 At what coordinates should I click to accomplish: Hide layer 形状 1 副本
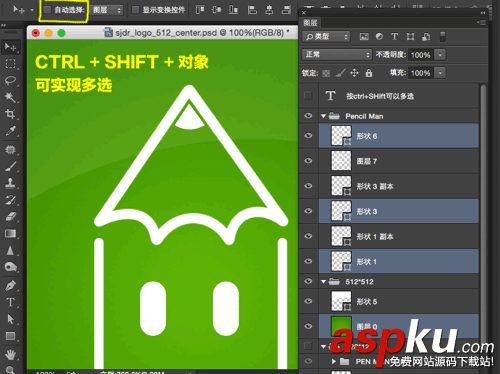308,236
